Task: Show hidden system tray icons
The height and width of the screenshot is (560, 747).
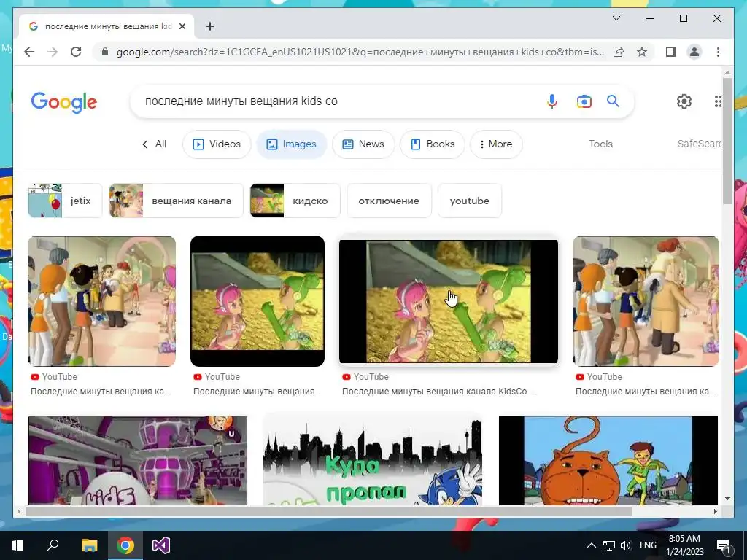Action: click(x=591, y=545)
